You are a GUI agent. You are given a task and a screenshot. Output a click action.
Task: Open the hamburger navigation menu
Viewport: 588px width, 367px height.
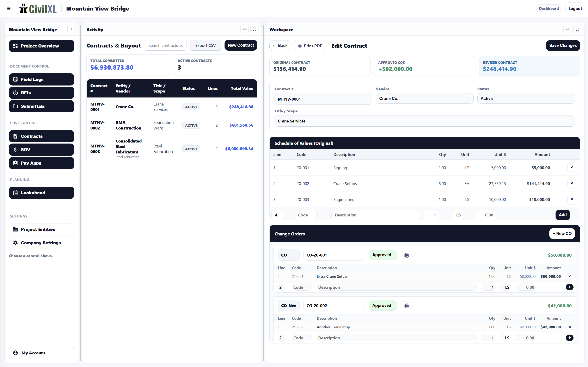9,8
